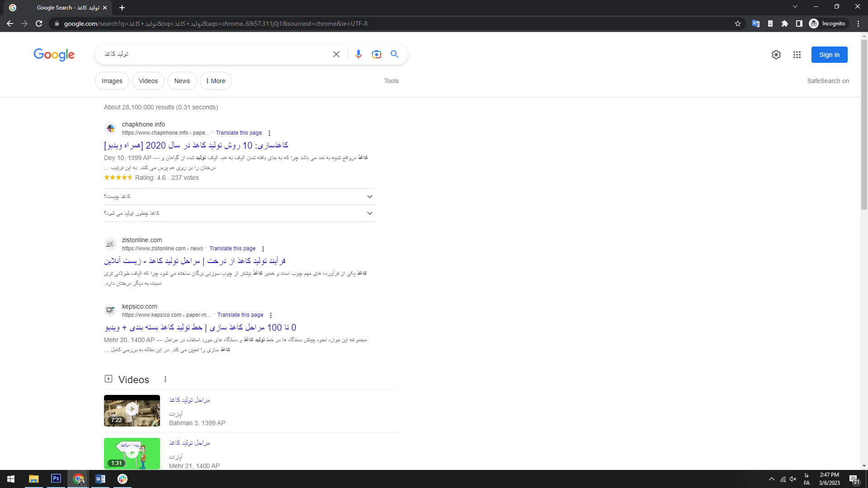Switch to News results
This screenshot has height=488, width=868.
(x=182, y=81)
